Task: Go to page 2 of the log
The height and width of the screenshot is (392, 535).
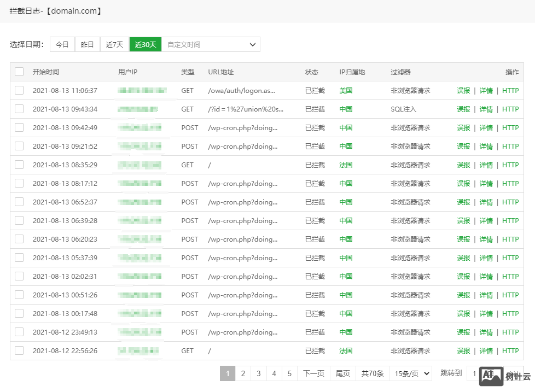Action: (243, 373)
